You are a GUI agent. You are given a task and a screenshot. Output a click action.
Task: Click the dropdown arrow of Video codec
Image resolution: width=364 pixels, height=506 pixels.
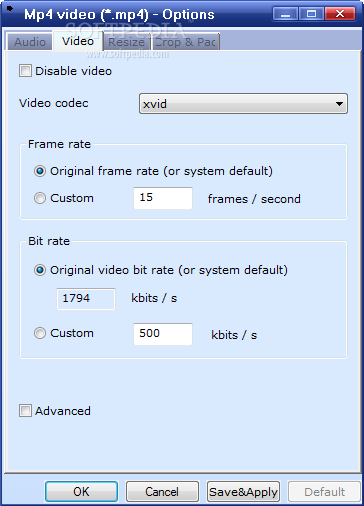(x=339, y=104)
